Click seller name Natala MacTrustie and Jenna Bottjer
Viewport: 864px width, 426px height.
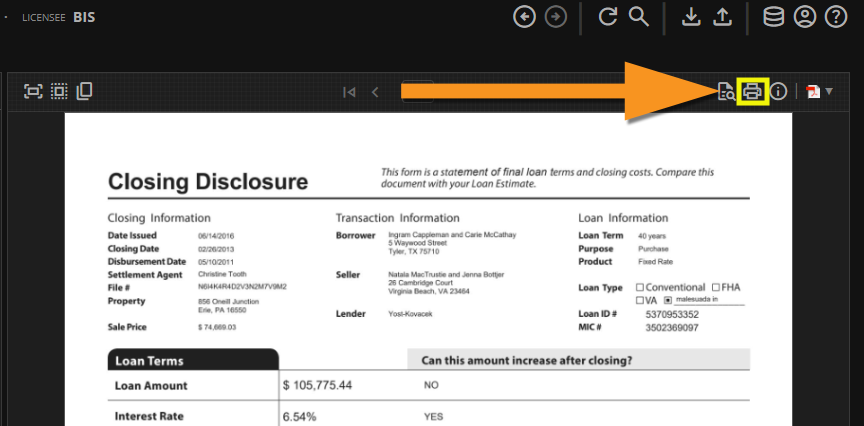coord(446,274)
